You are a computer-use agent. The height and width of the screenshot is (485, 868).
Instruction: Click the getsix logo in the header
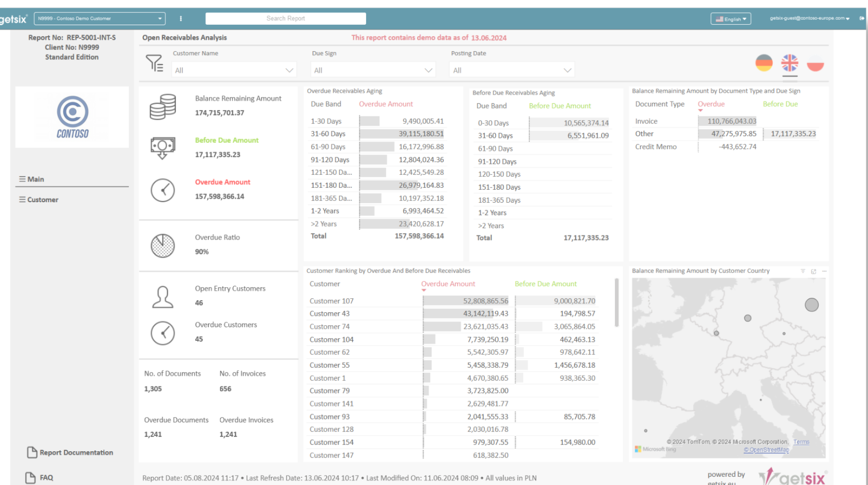click(13, 19)
